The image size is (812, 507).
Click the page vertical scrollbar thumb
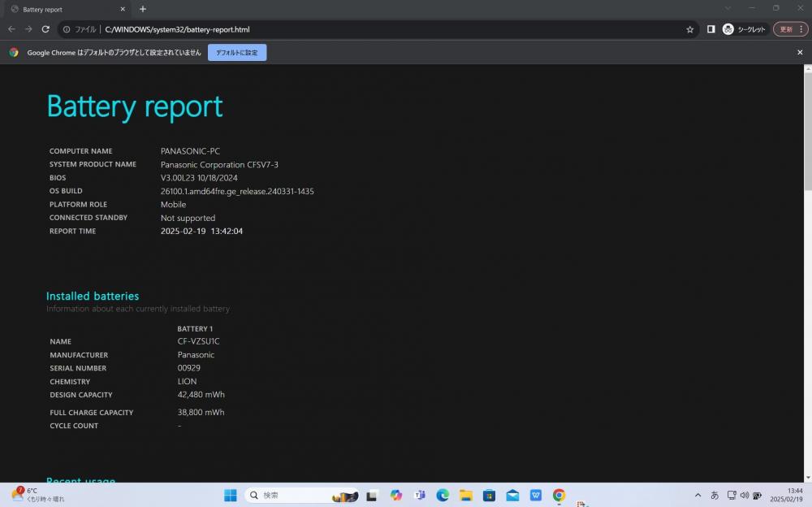[x=808, y=132]
